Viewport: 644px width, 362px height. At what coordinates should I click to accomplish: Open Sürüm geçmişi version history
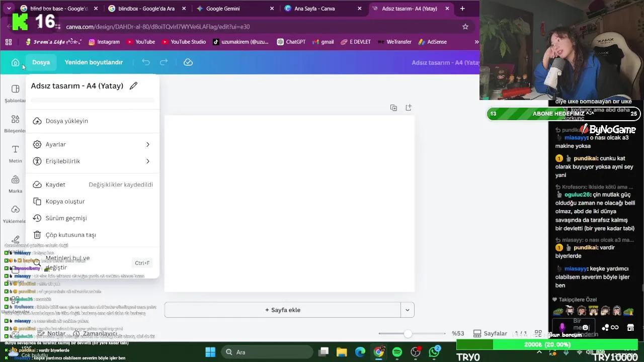[x=92, y=218]
